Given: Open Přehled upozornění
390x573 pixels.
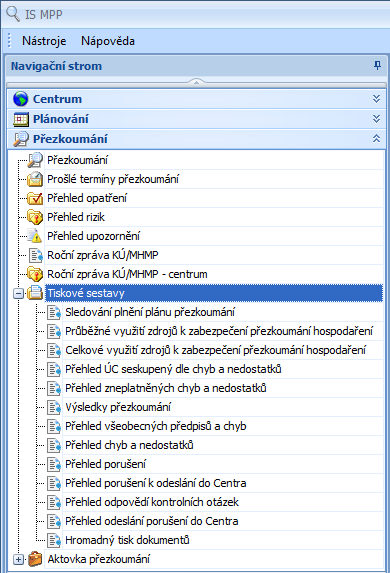Looking at the screenshot, I should coord(94,236).
